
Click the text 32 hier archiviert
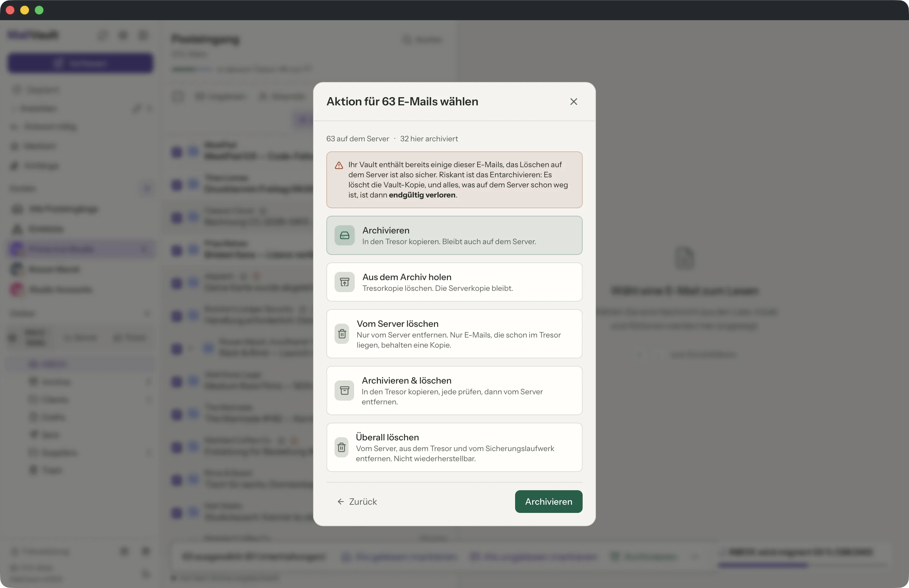[x=429, y=138]
